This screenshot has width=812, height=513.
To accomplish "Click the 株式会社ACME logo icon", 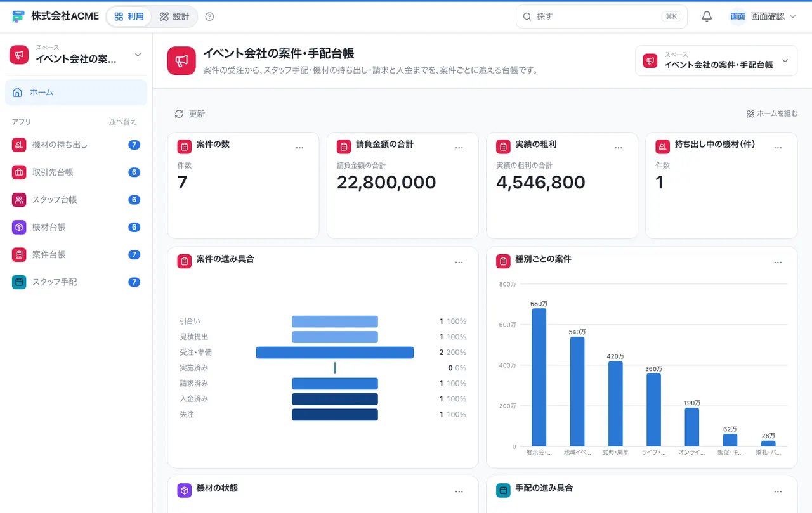I will pyautogui.click(x=18, y=16).
